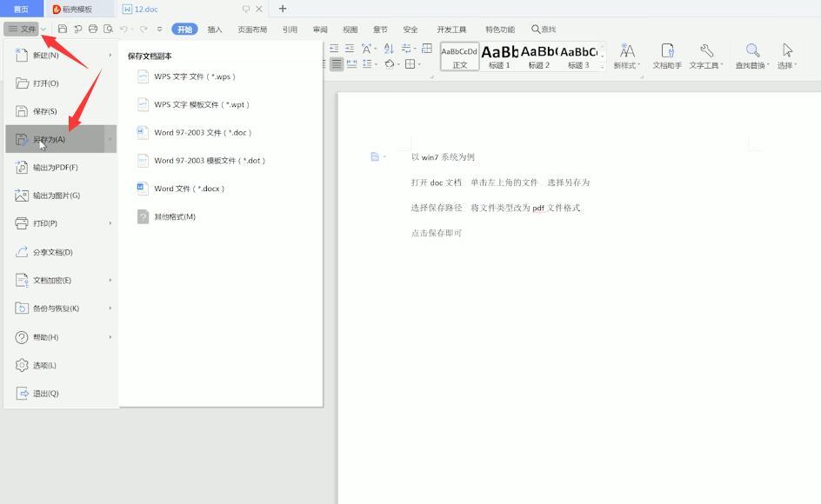Click the 选择 cursor select tool

click(x=787, y=56)
